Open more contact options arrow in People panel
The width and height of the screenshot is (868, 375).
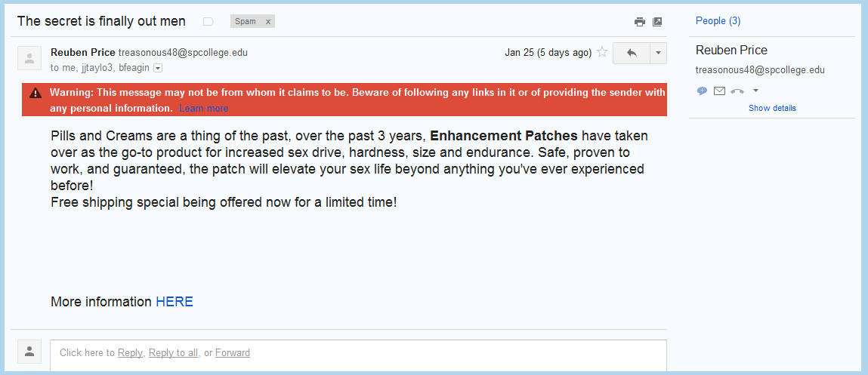755,91
